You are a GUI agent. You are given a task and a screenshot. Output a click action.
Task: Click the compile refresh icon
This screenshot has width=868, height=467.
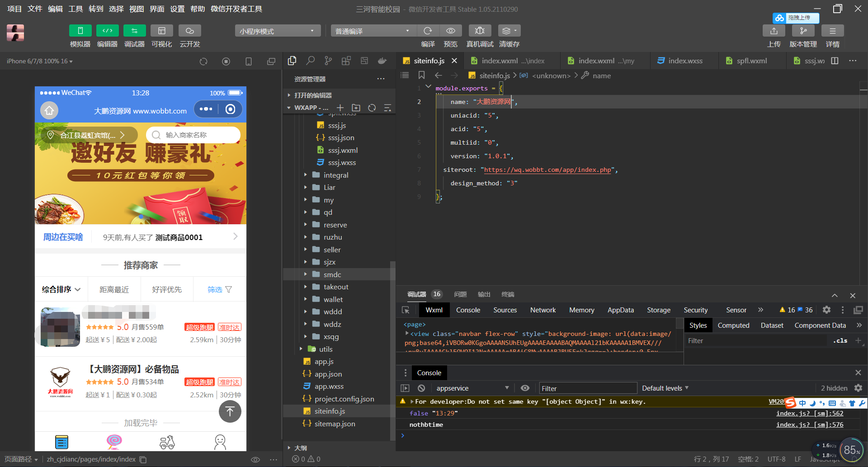(428, 31)
